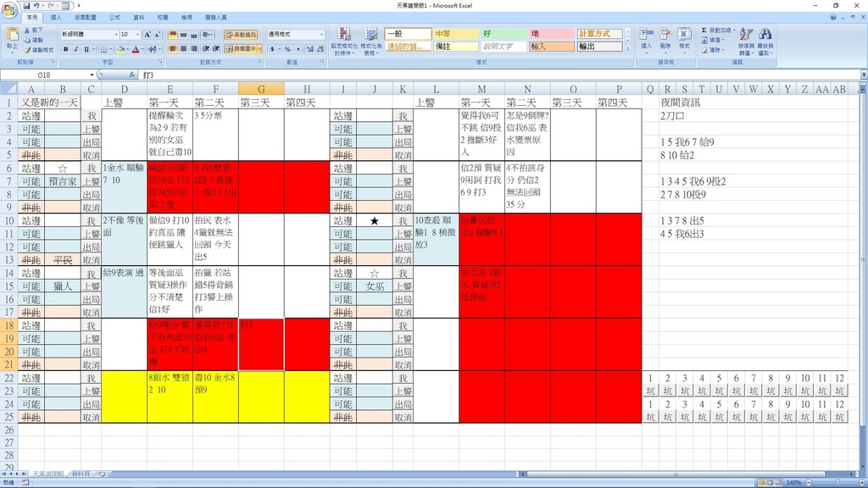This screenshot has height=488, width=868.
Task: Open the font size dropdown
Action: [138, 35]
